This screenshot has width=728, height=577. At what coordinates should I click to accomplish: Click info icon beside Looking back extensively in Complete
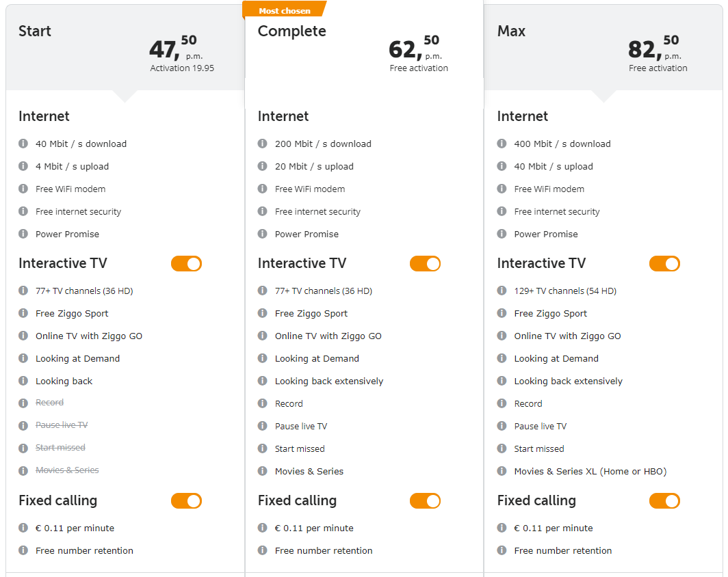click(263, 381)
